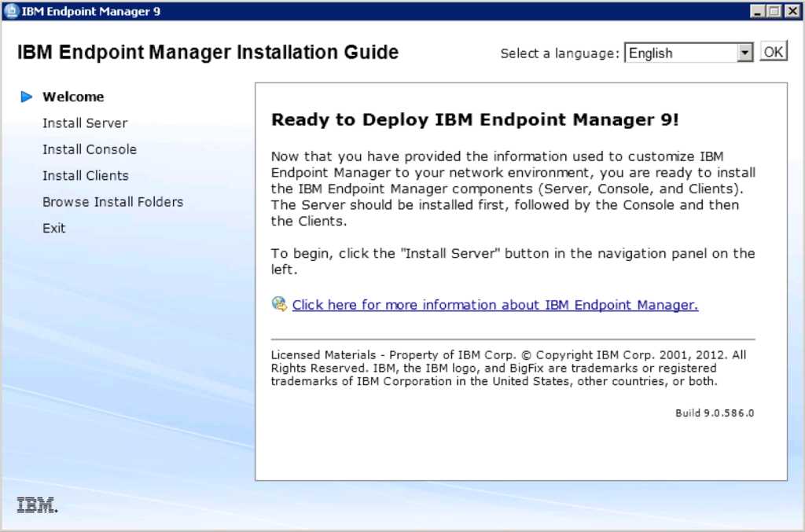This screenshot has height=532, width=805.
Task: Open Browse Install Folders
Action: coord(112,201)
